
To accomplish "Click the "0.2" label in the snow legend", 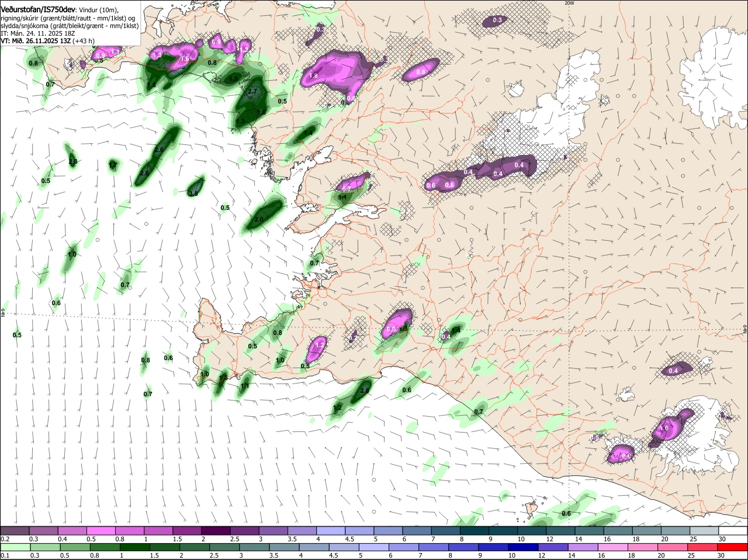I will point(5,539).
